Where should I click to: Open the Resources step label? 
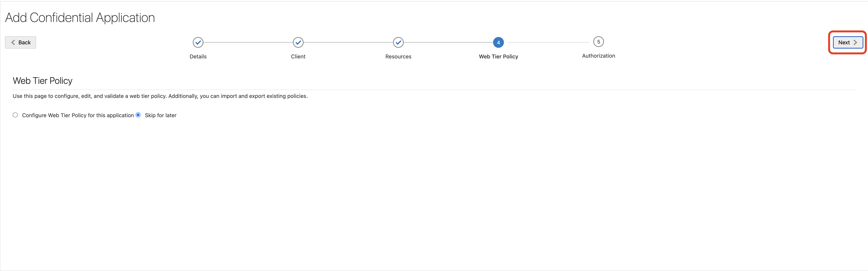coord(398,57)
